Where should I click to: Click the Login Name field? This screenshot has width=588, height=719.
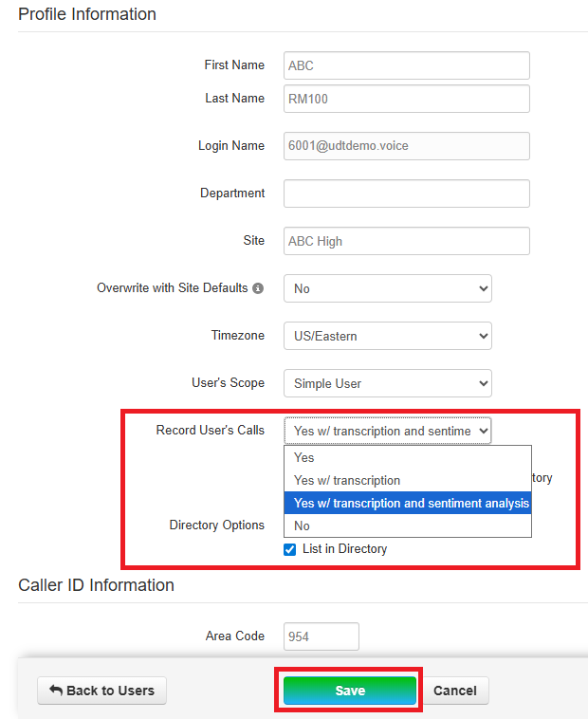pyautogui.click(x=406, y=146)
